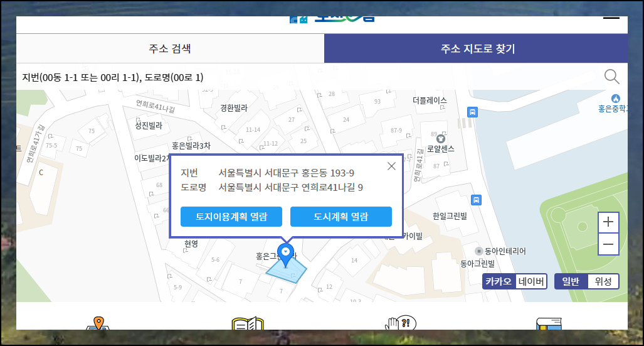The width and height of the screenshot is (644, 346).
Task: Close the address info popup
Action: 391,166
